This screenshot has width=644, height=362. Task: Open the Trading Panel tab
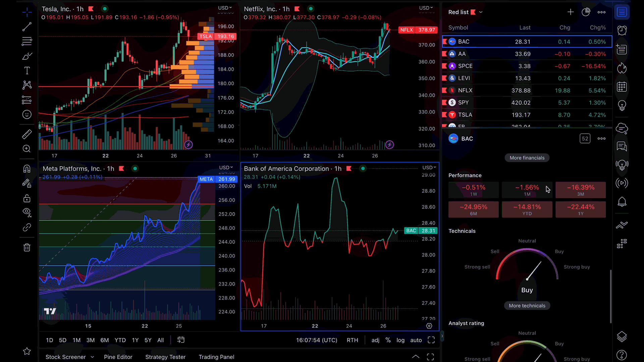pyautogui.click(x=216, y=357)
